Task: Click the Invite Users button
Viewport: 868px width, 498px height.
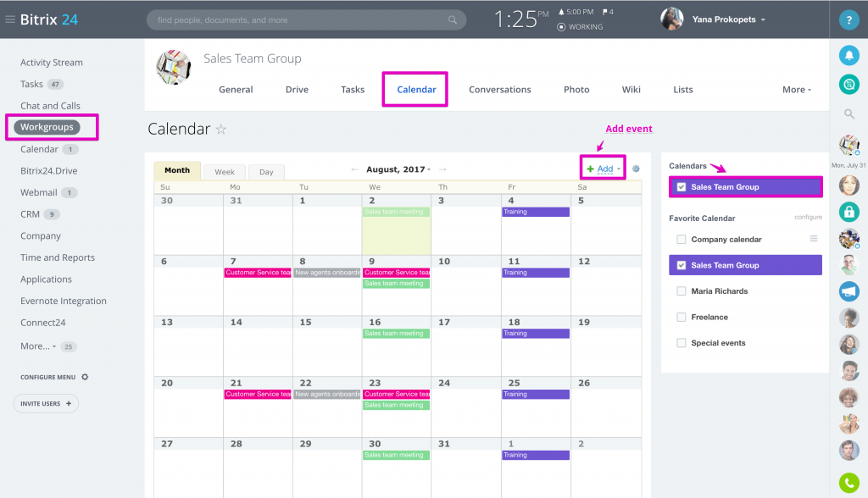Action: pyautogui.click(x=46, y=403)
